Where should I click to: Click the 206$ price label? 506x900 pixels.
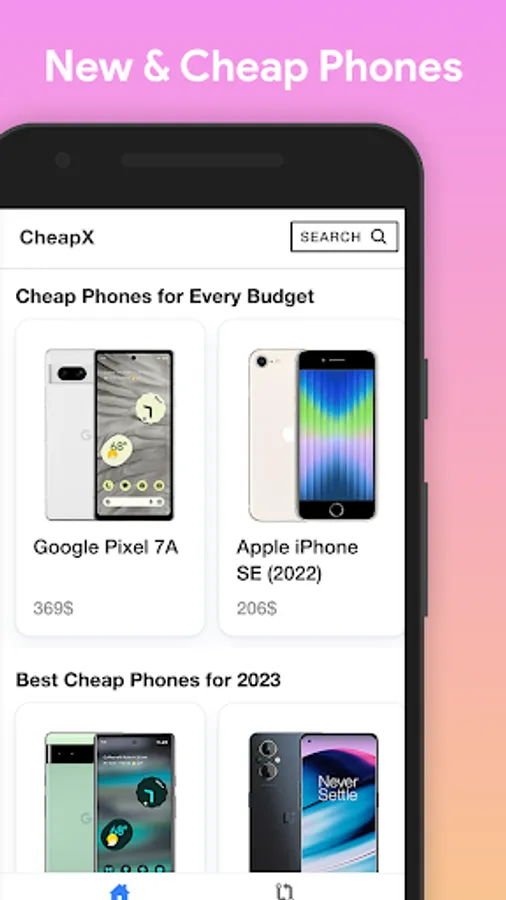coord(256,608)
